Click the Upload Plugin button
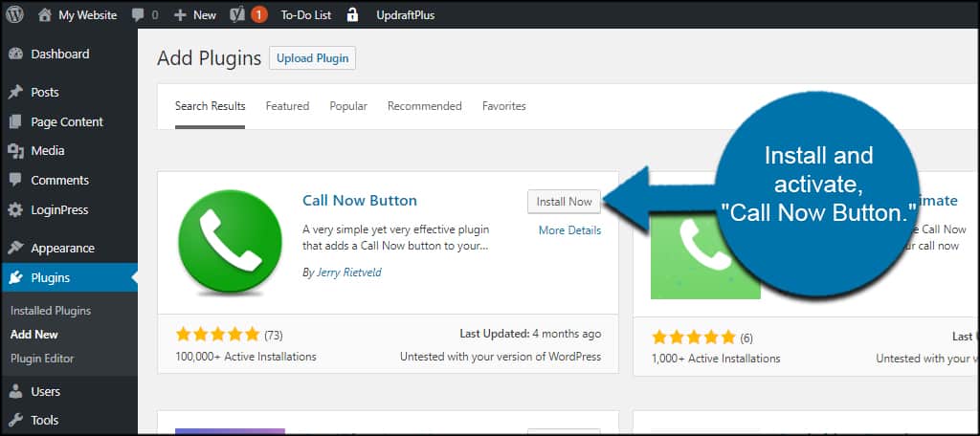 click(x=313, y=58)
